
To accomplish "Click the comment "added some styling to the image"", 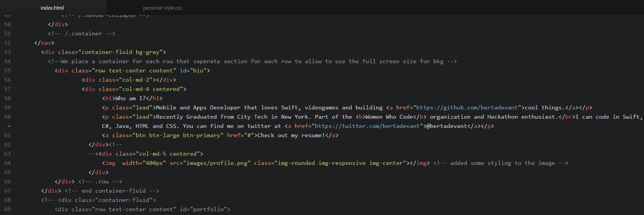I will click(x=501, y=163).
